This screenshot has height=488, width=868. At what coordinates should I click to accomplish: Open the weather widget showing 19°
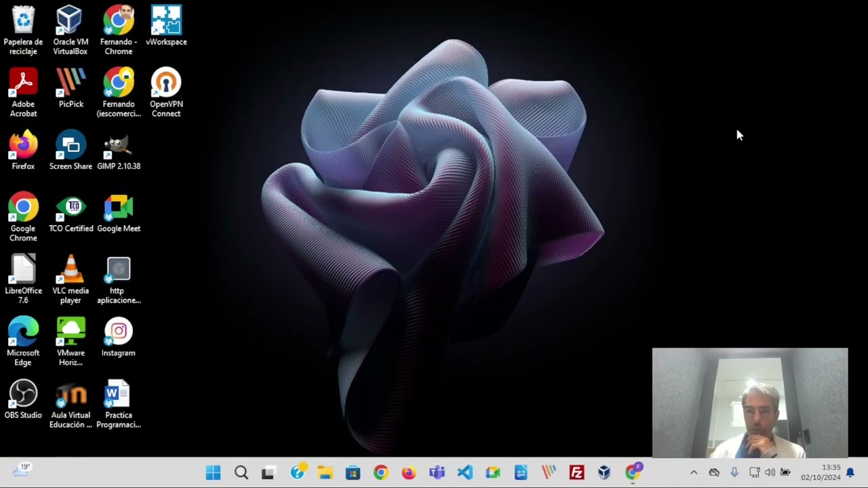pyautogui.click(x=22, y=469)
